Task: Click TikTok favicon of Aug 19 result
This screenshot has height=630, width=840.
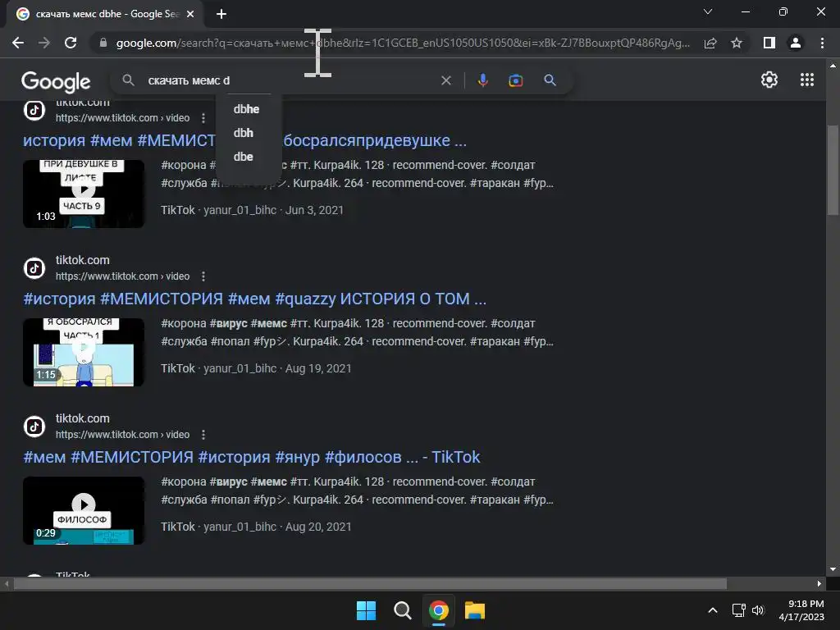Action: coord(34,268)
